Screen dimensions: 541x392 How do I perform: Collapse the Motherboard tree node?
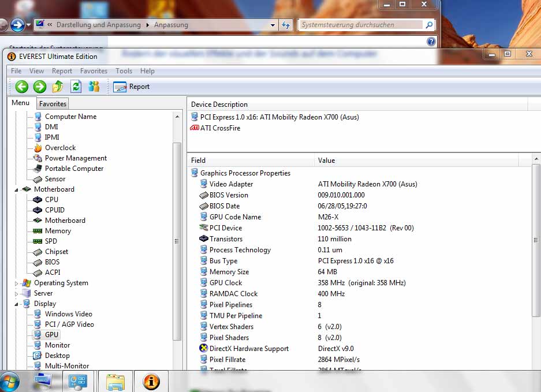[x=16, y=190]
